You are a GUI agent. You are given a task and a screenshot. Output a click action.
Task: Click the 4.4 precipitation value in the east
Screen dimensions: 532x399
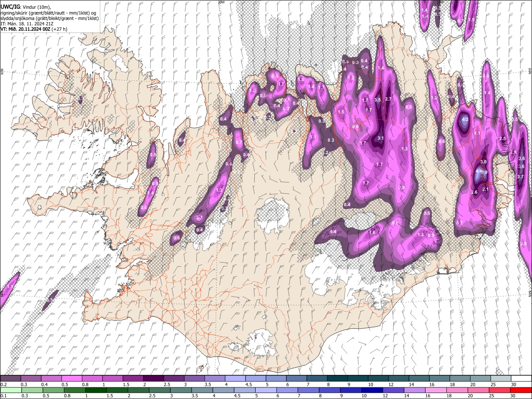(478, 171)
